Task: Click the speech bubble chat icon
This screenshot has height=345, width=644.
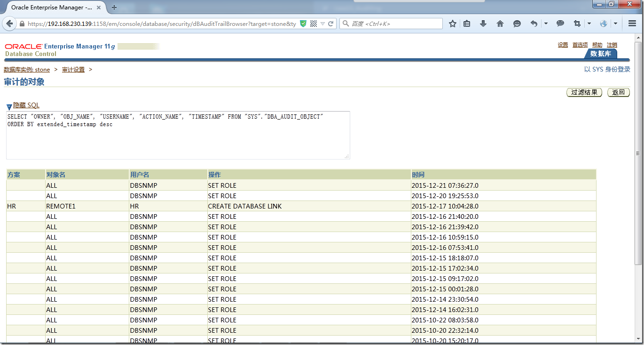Action: pos(560,24)
